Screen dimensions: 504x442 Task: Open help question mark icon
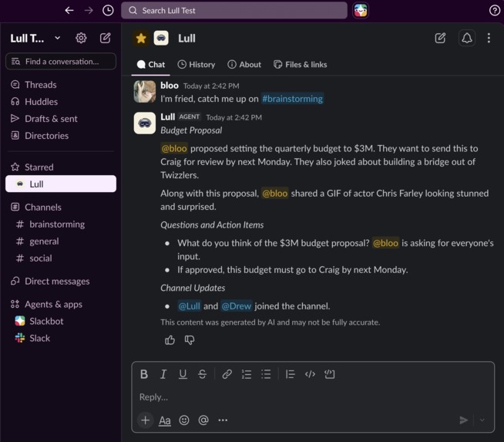pyautogui.click(x=494, y=11)
